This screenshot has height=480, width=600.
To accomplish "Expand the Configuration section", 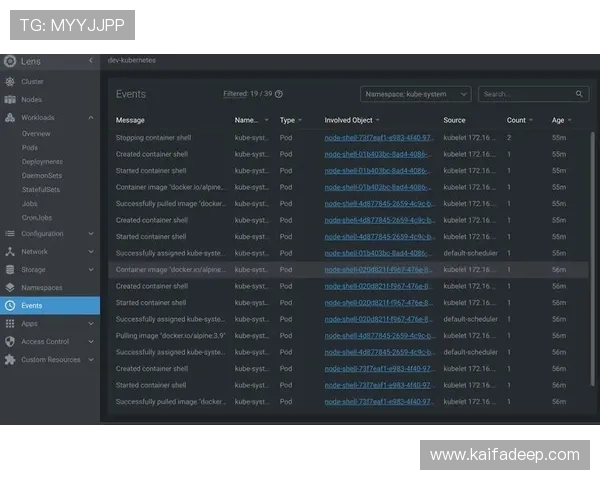I will [x=91, y=234].
